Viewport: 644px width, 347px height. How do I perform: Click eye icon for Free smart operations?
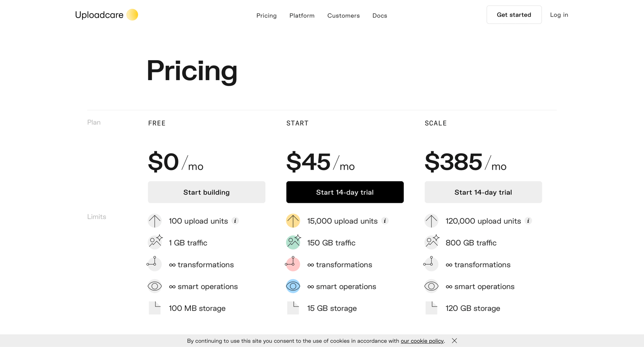click(x=155, y=286)
